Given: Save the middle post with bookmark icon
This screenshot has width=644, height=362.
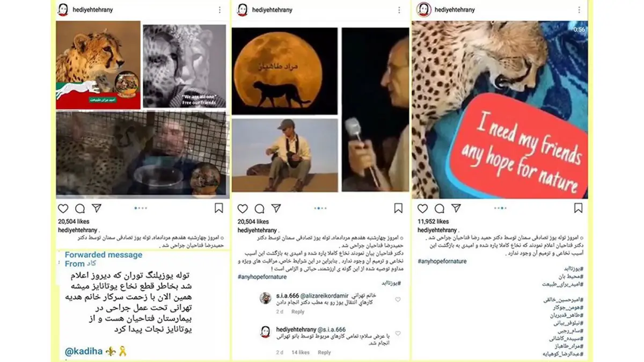Looking at the screenshot, I should 398,208.
